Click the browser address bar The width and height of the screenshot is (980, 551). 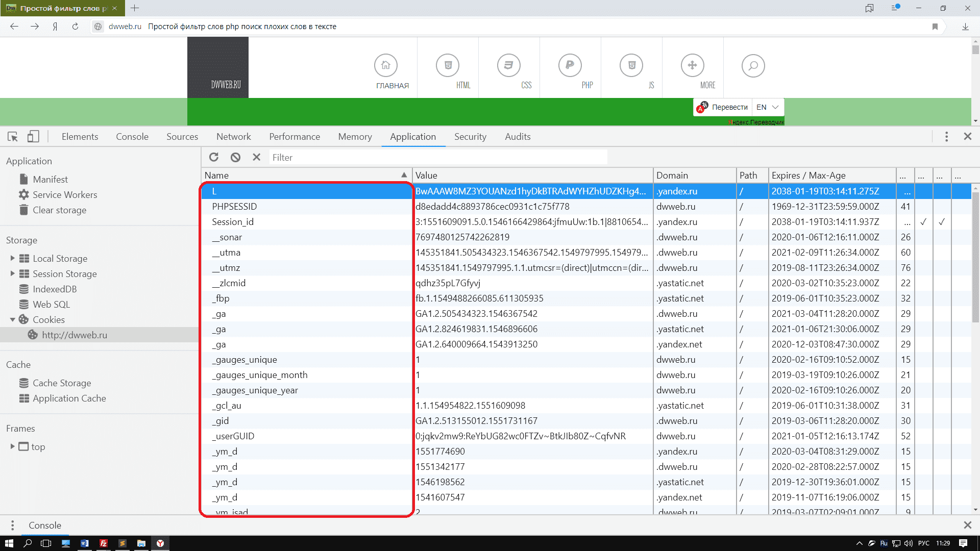pos(510,27)
